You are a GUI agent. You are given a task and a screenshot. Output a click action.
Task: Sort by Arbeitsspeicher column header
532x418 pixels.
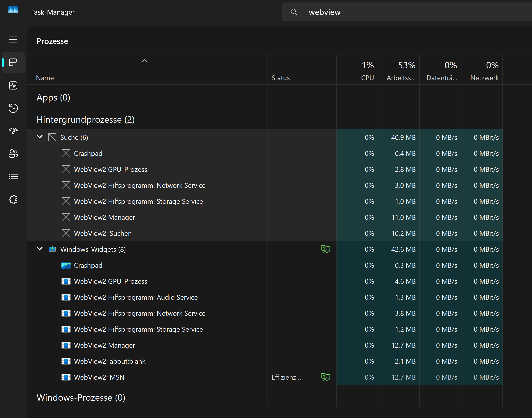tap(401, 78)
